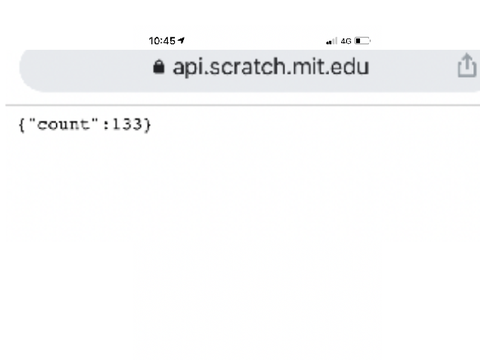480x360 pixels.
Task: Click the cellular signal bars icon
Action: [332, 41]
